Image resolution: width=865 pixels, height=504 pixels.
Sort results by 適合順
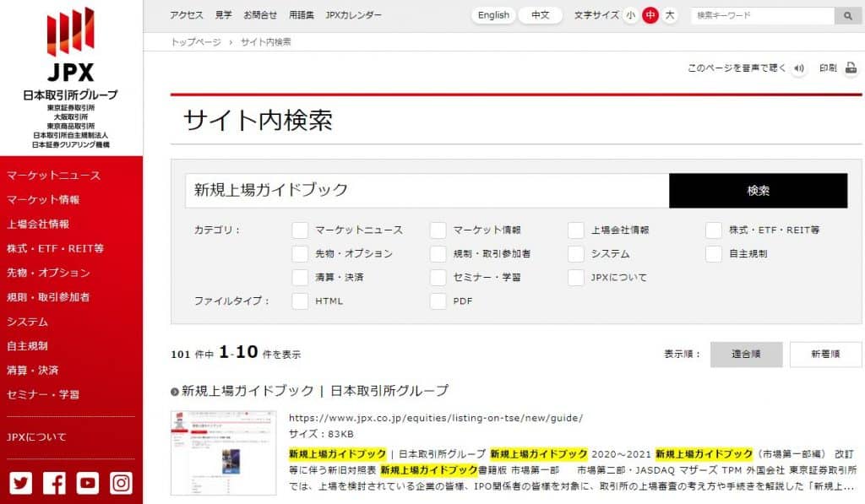(746, 354)
